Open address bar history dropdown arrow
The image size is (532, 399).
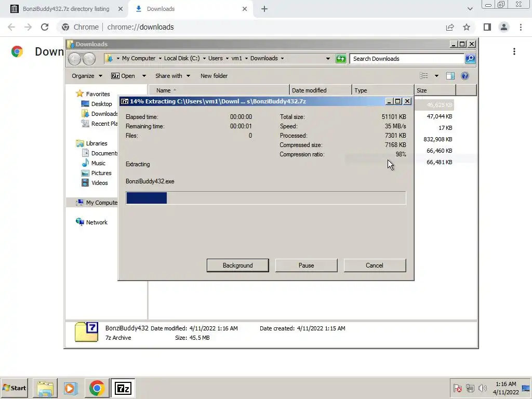328,59
